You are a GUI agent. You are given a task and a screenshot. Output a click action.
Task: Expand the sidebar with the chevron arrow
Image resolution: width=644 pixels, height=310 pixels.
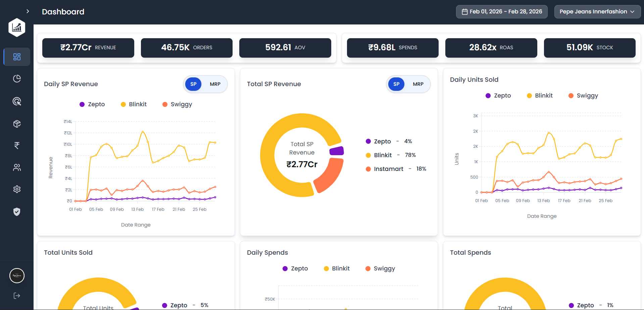tap(28, 11)
